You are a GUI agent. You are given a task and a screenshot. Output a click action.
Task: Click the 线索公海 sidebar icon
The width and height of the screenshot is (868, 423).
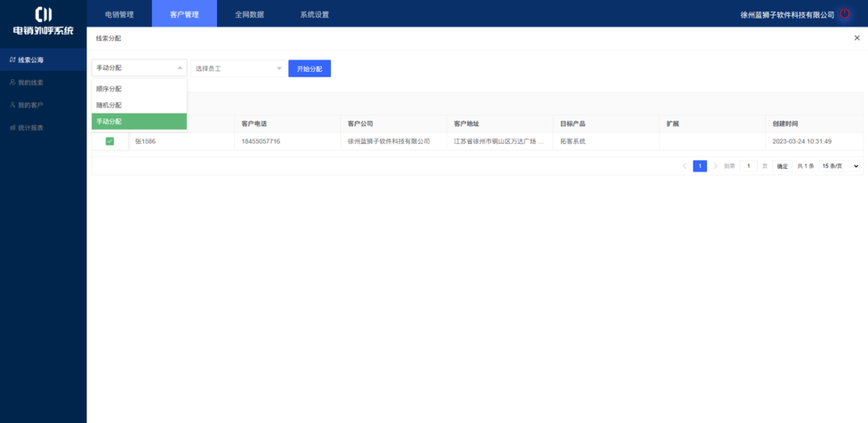tap(12, 60)
